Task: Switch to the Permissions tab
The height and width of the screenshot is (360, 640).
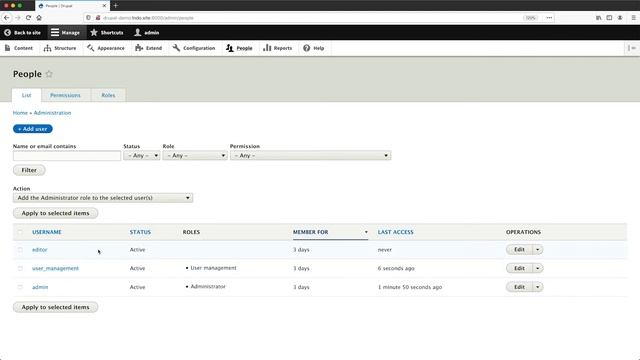Action: tap(65, 95)
